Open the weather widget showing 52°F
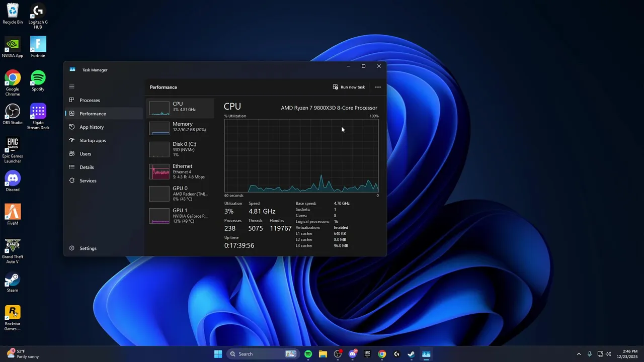The height and width of the screenshot is (362, 644). [23, 354]
